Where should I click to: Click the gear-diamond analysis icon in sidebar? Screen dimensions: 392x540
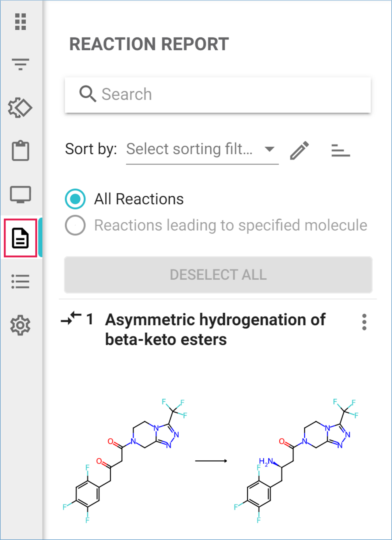(20, 108)
